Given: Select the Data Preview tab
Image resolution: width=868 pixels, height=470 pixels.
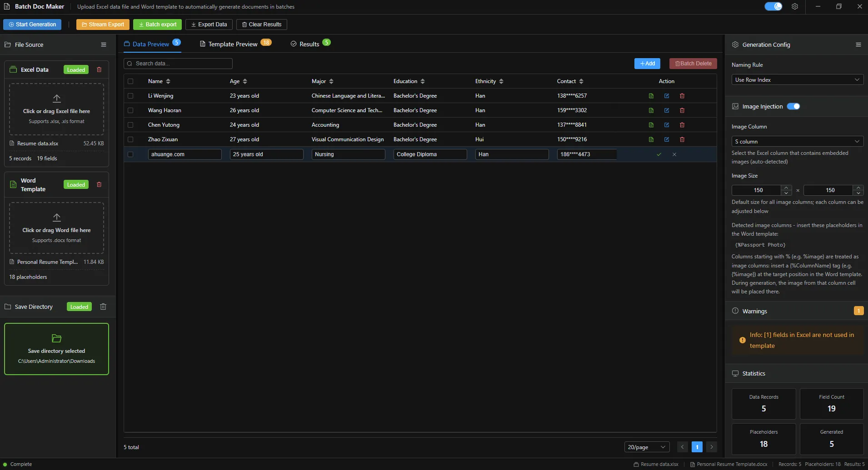Looking at the screenshot, I should click(x=152, y=44).
